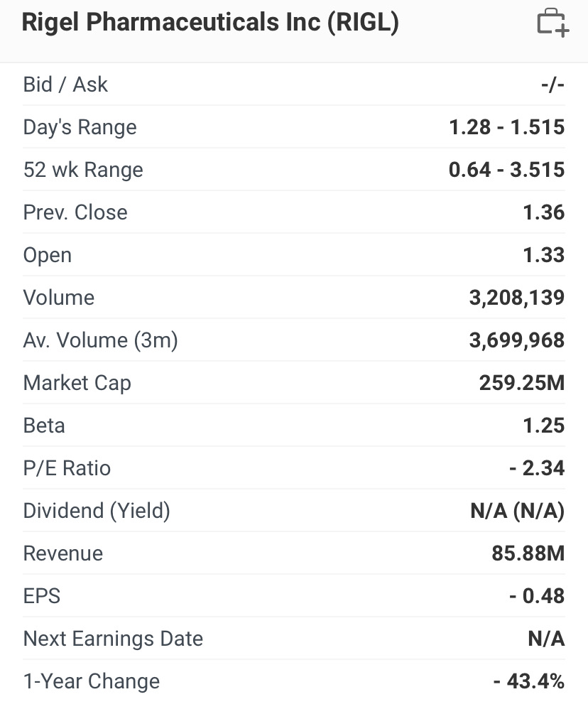The width and height of the screenshot is (588, 709).
Task: Select the P/E Ratio value - 2.34
Action: coord(536,468)
